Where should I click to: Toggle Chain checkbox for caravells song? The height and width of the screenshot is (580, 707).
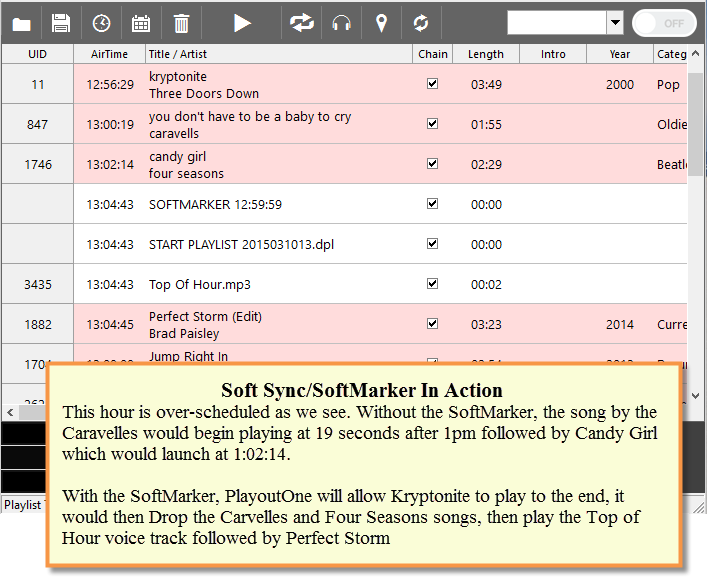coord(432,124)
